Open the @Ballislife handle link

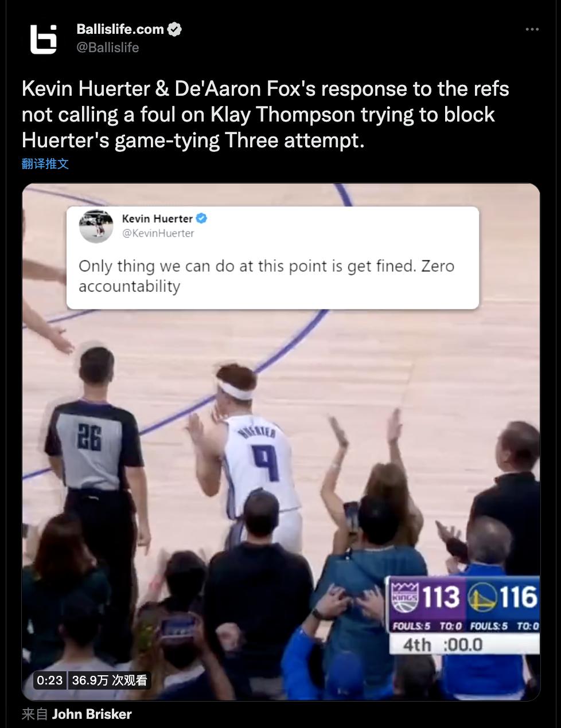click(107, 48)
